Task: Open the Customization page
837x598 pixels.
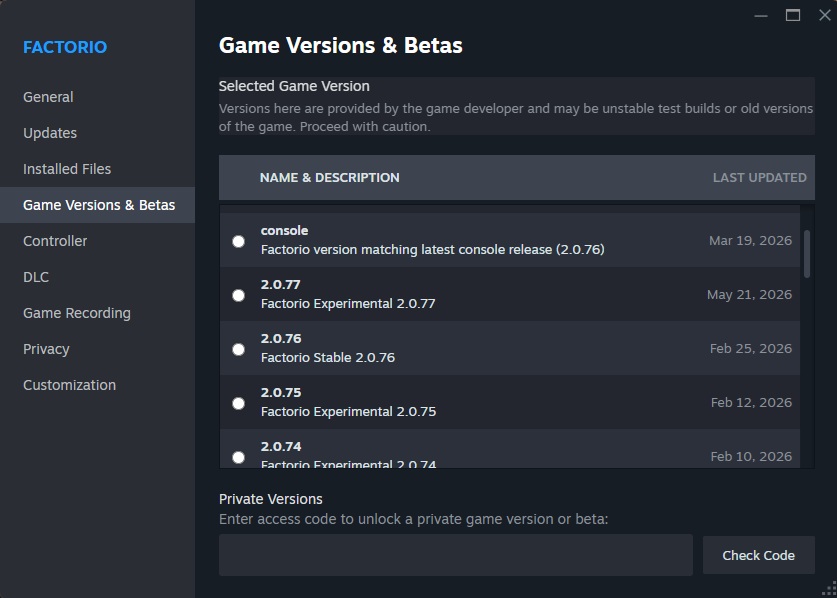Action: pos(97,385)
